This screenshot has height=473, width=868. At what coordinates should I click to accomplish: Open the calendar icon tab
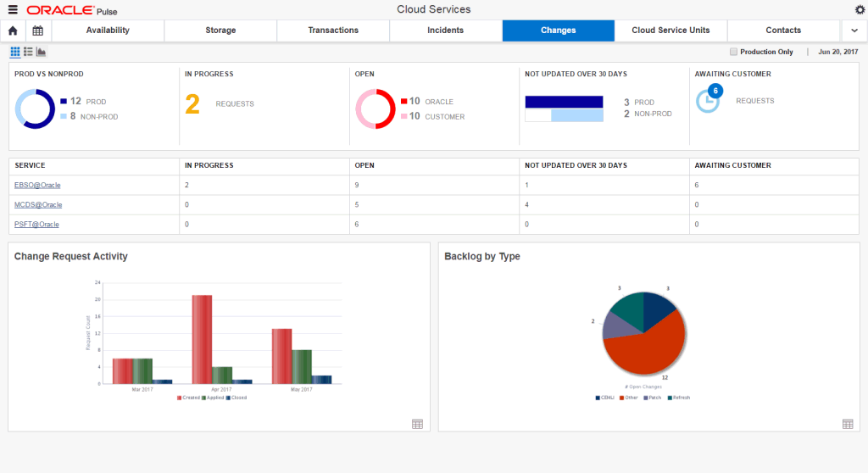(37, 31)
